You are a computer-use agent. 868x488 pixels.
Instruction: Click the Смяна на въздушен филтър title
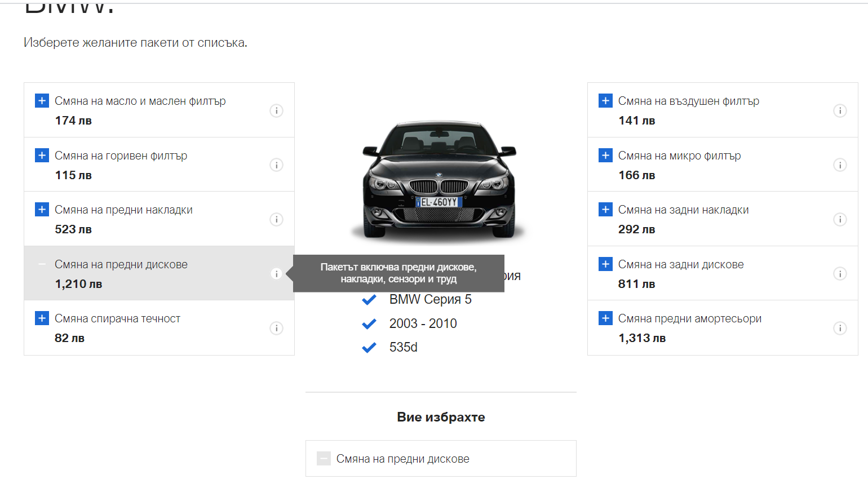click(x=689, y=101)
